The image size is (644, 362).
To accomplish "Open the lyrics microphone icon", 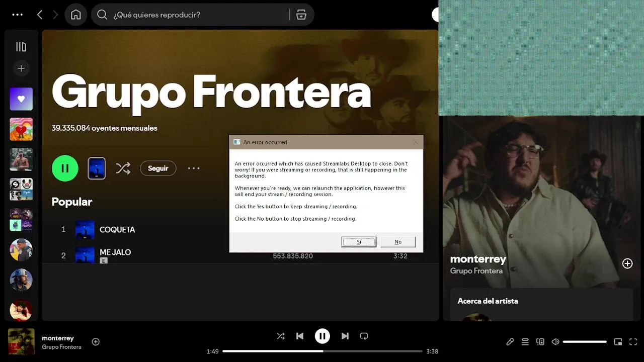I will (x=510, y=342).
